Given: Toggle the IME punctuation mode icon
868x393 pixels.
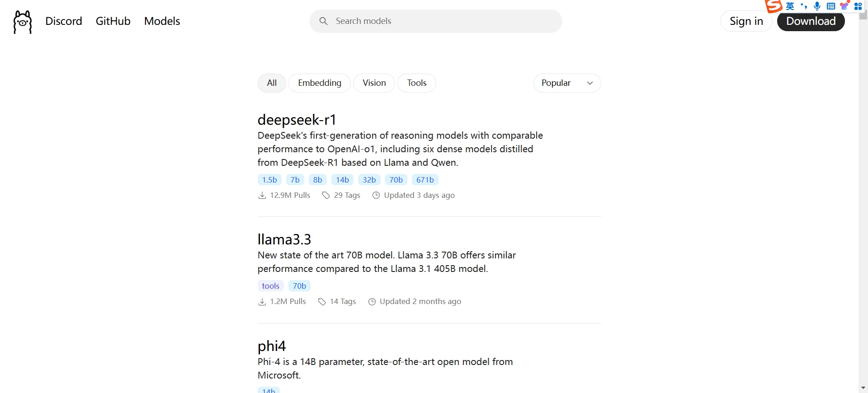Looking at the screenshot, I should [x=803, y=6].
